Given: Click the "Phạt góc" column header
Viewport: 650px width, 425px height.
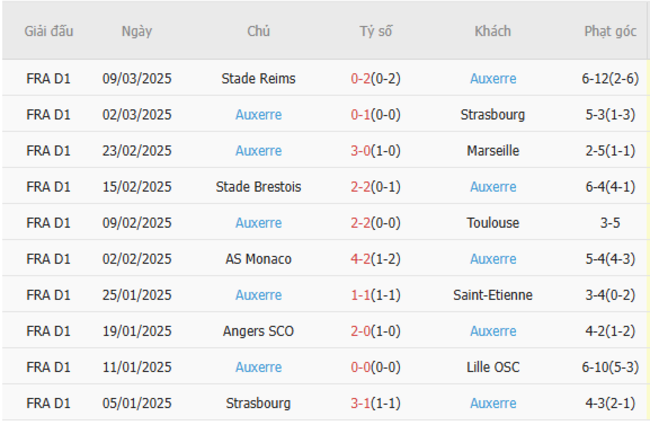Looking at the screenshot, I should coord(610,31).
